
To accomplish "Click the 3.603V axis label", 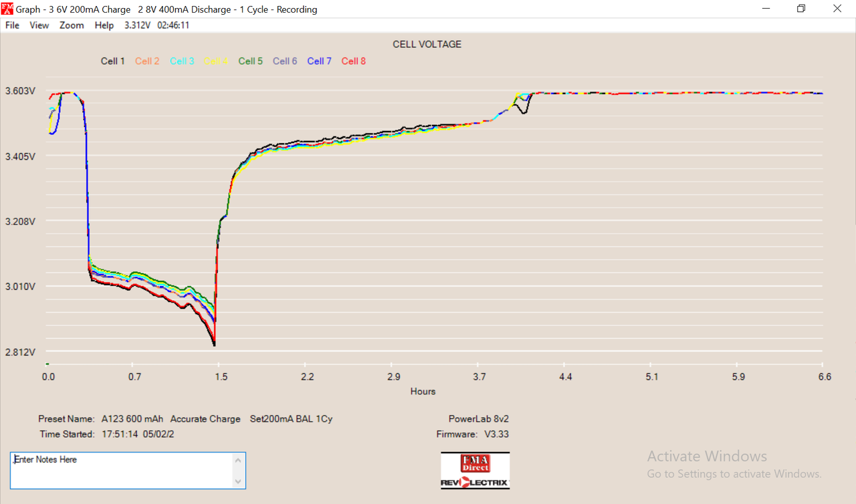I will (20, 91).
